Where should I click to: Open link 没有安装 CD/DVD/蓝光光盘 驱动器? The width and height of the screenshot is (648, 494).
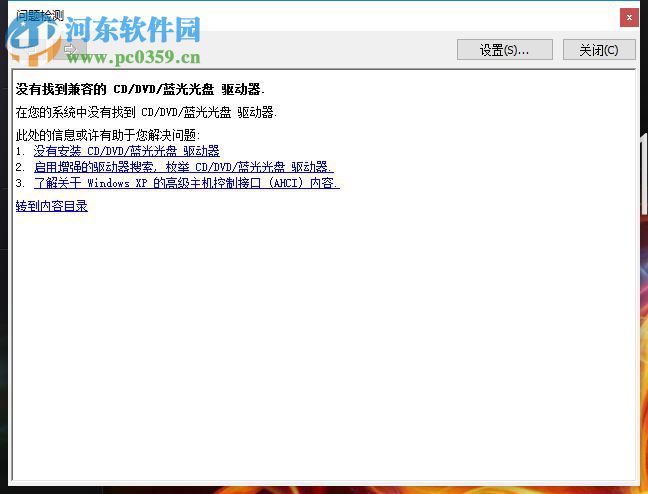pos(126,151)
